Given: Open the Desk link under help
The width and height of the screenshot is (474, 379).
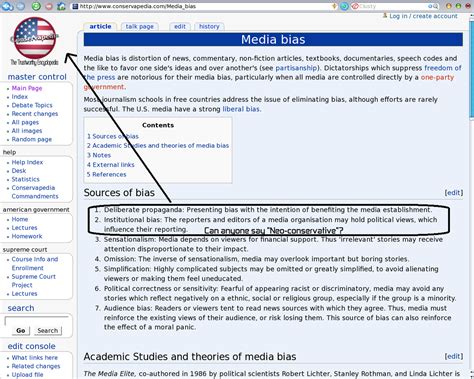Looking at the screenshot, I should [x=19, y=171].
